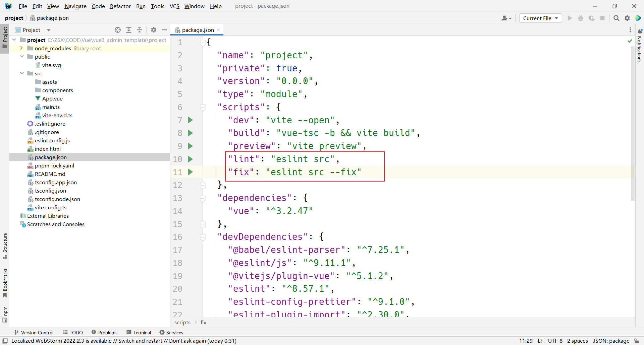
Task: Open IDE settings gear in toolbar
Action: pyautogui.click(x=627, y=18)
